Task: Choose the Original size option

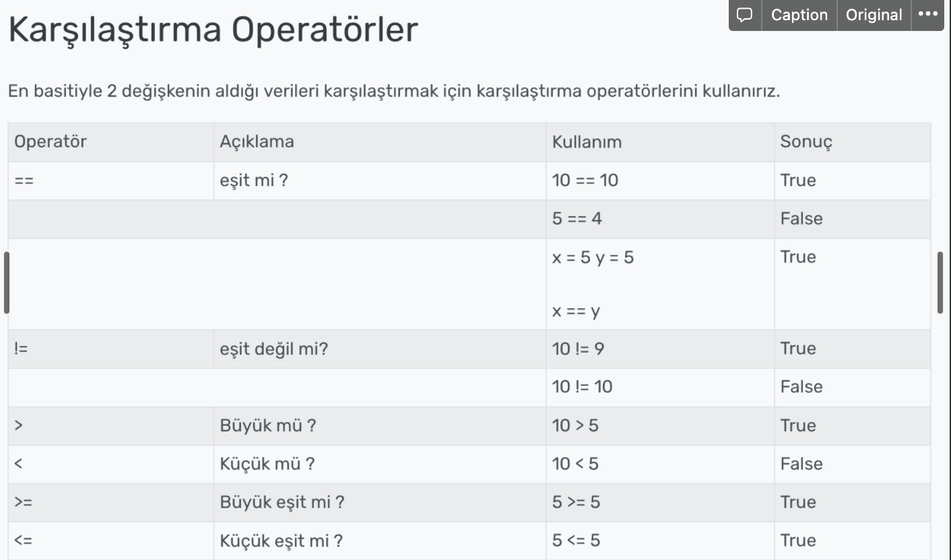Action: pyautogui.click(x=874, y=15)
